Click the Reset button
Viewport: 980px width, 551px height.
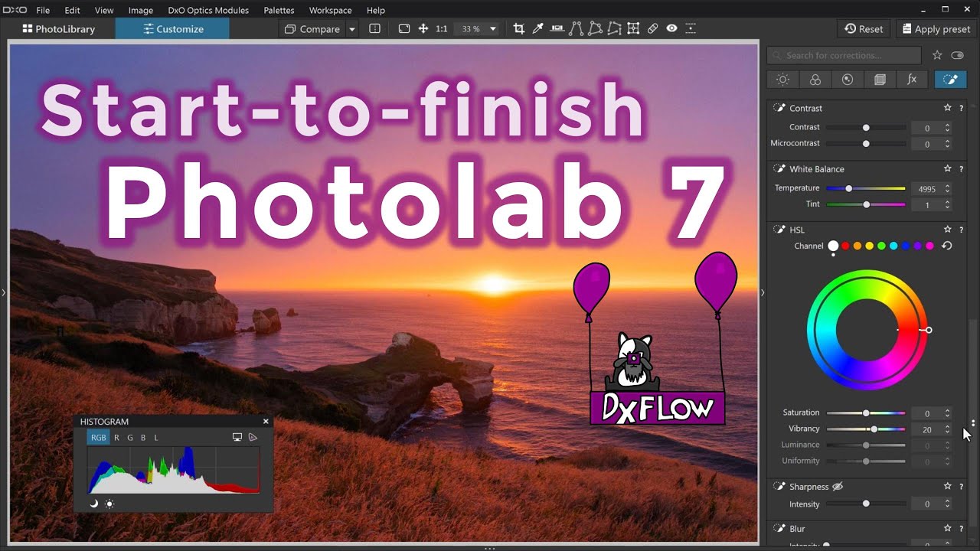[864, 29]
